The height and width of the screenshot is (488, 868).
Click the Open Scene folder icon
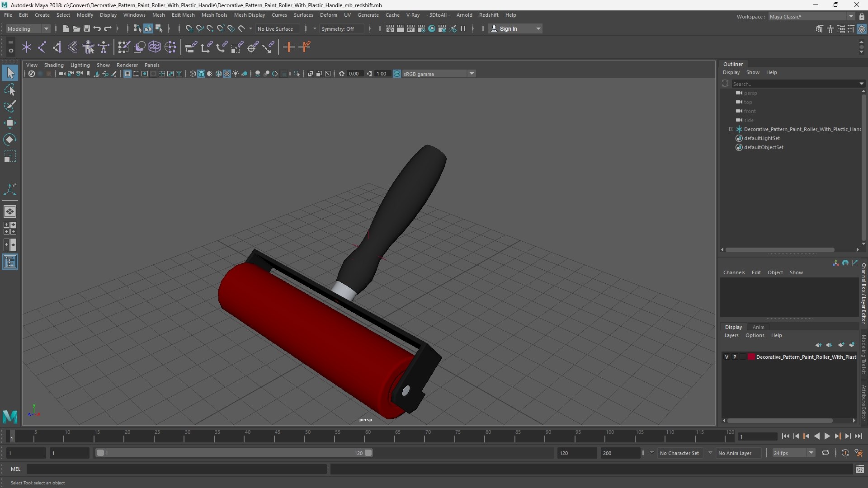click(76, 28)
